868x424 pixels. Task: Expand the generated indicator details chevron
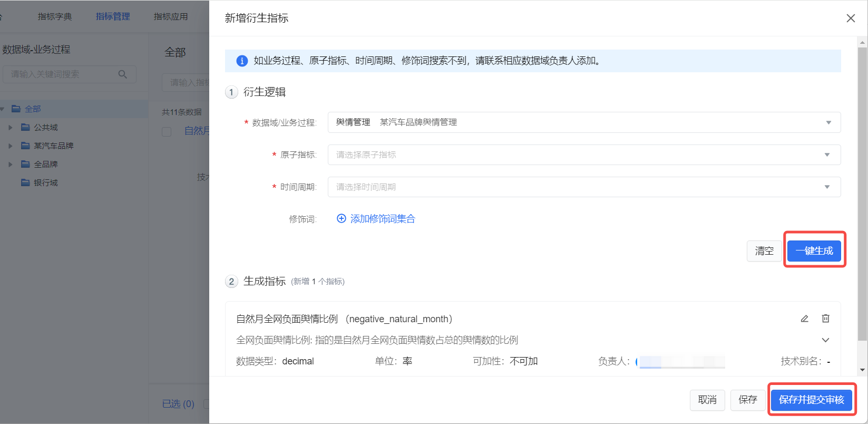[x=825, y=340]
